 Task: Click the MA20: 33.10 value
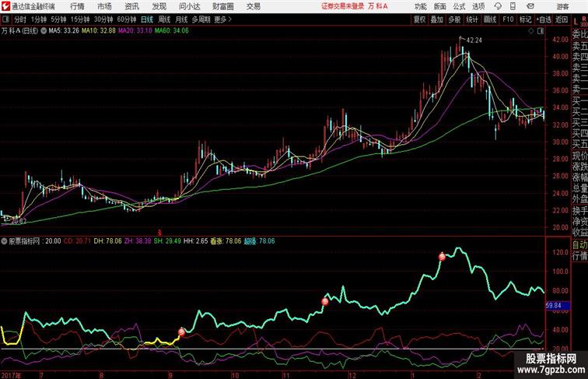[135, 31]
